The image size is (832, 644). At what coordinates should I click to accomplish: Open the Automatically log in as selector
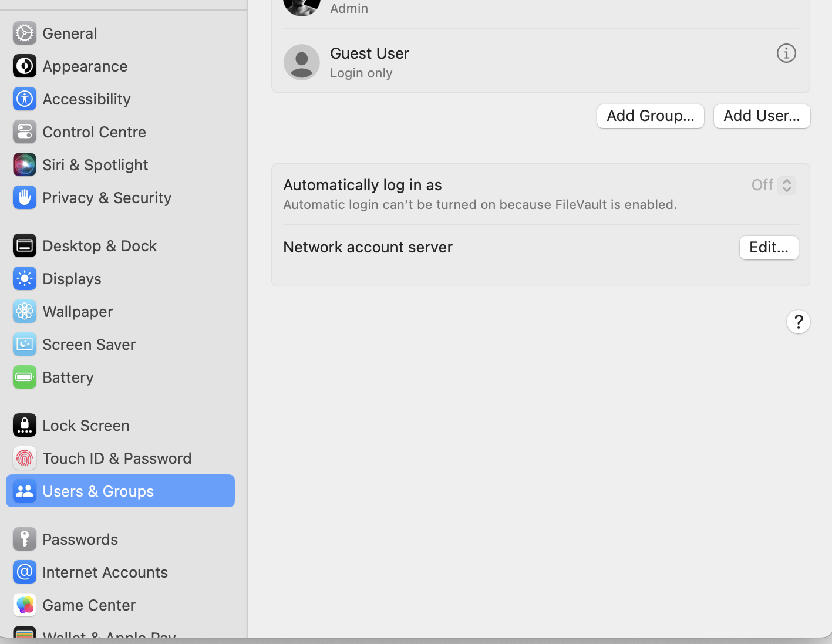pyautogui.click(x=773, y=185)
